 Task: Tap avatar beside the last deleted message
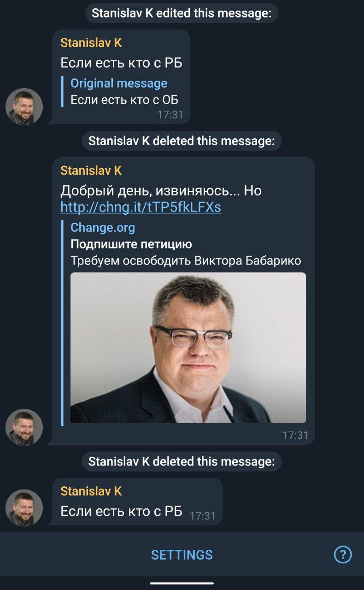click(24, 507)
